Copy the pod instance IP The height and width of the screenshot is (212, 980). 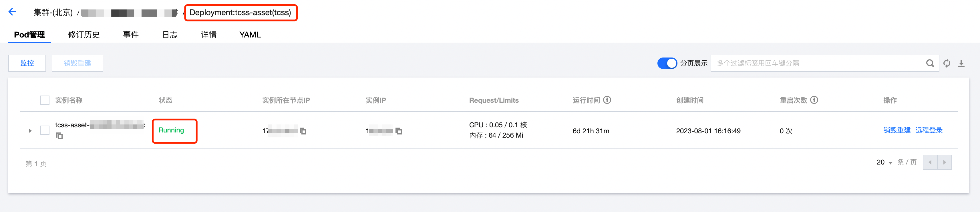(399, 131)
